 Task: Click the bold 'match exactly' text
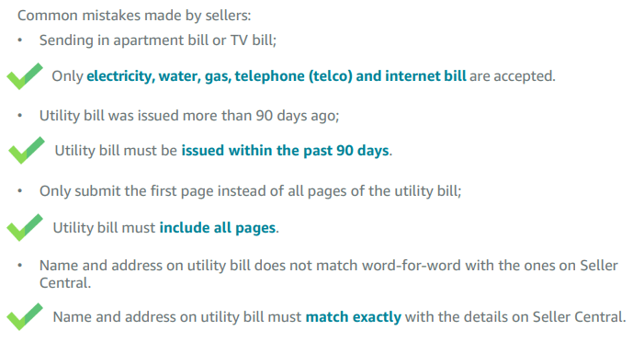click(x=354, y=316)
